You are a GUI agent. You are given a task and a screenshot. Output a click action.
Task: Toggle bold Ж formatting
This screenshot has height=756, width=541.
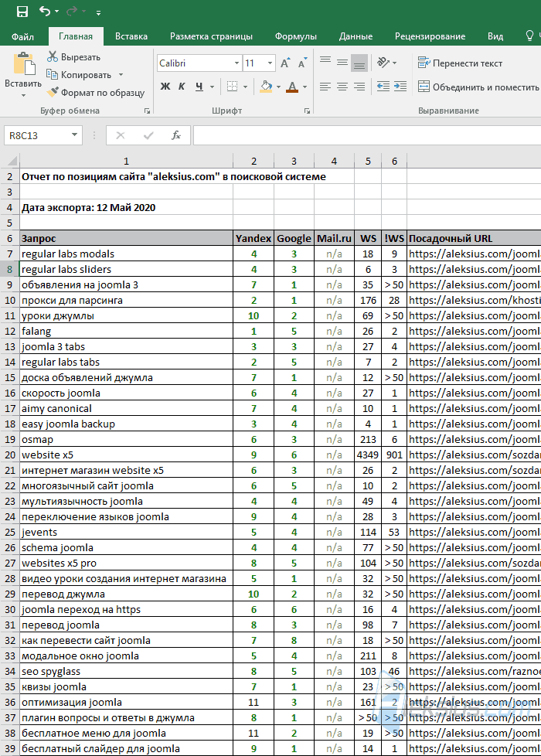point(165,87)
